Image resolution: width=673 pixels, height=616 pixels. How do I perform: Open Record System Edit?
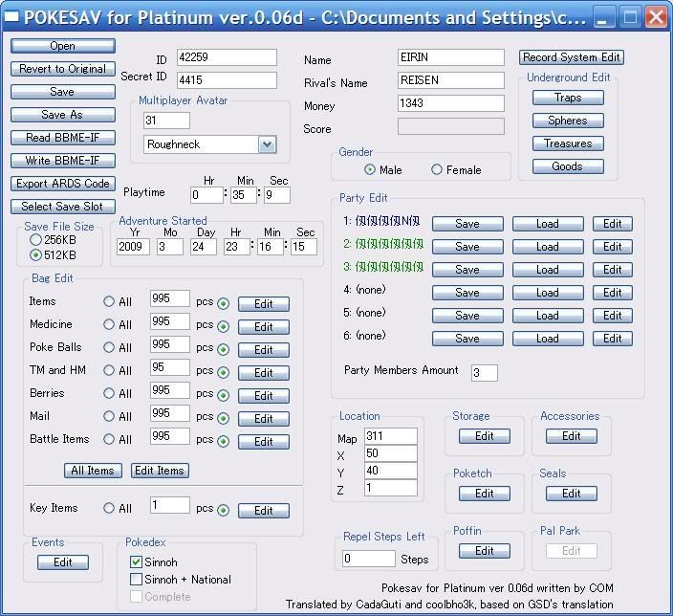point(572,57)
